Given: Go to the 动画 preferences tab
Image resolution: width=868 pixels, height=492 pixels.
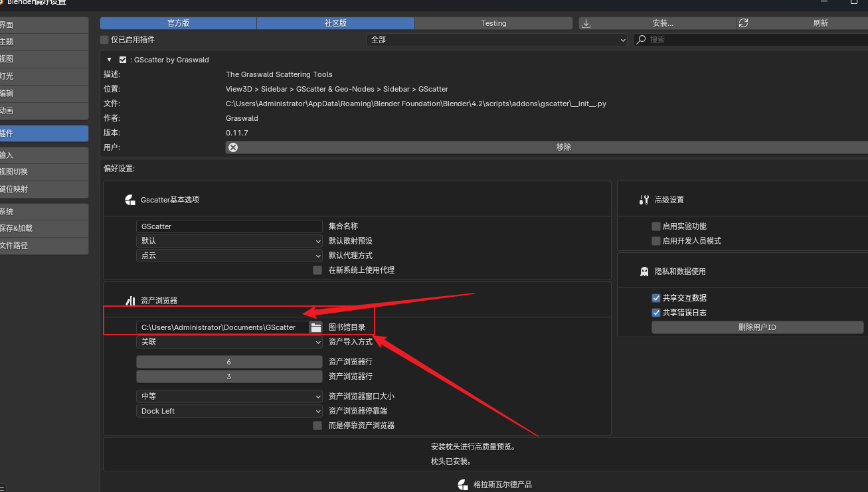Looking at the screenshot, I should click(x=44, y=111).
